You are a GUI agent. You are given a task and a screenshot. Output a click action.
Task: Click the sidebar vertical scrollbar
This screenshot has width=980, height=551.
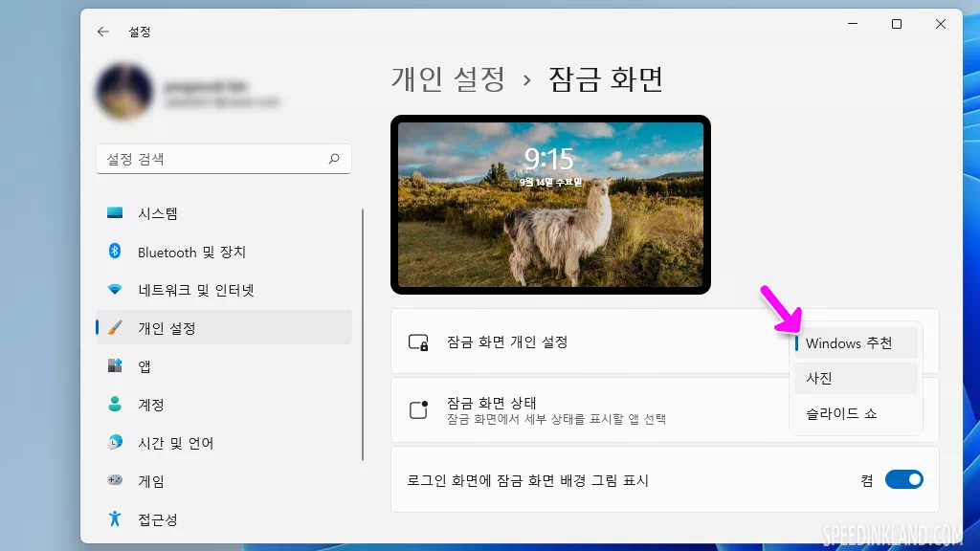tap(363, 334)
